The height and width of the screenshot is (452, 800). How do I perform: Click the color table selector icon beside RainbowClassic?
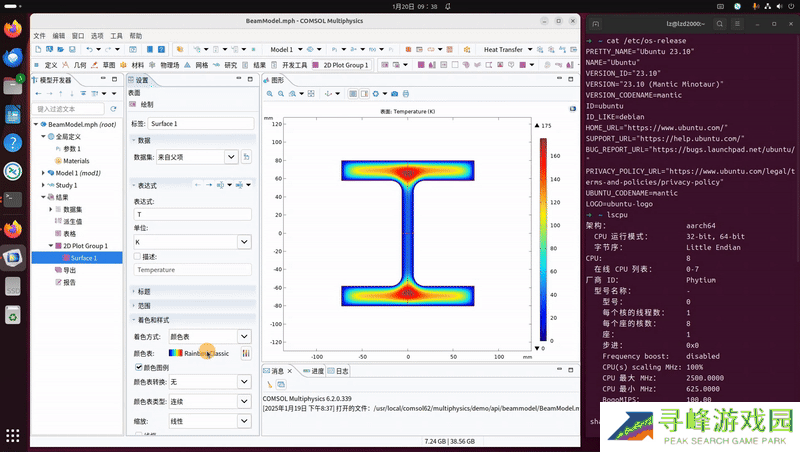coord(246,353)
